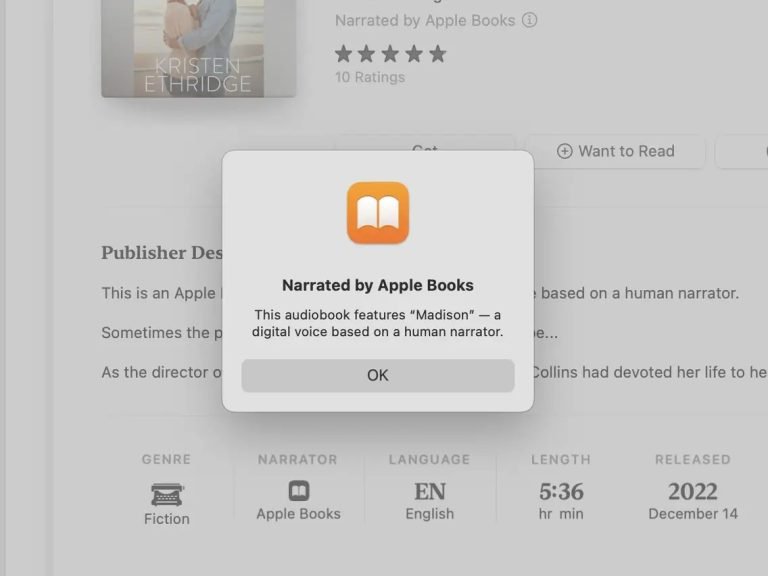Click the typewriter Fiction genre icon
The image size is (768, 576).
point(166,493)
